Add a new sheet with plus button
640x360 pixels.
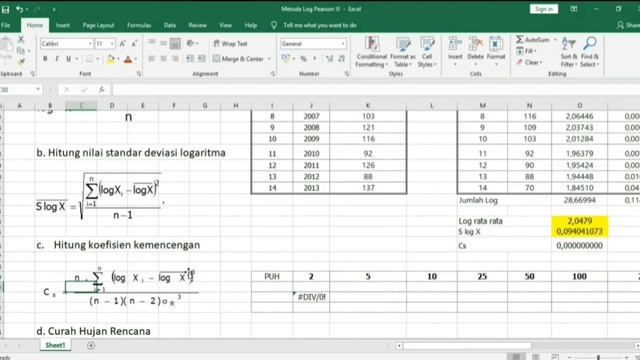(x=91, y=346)
